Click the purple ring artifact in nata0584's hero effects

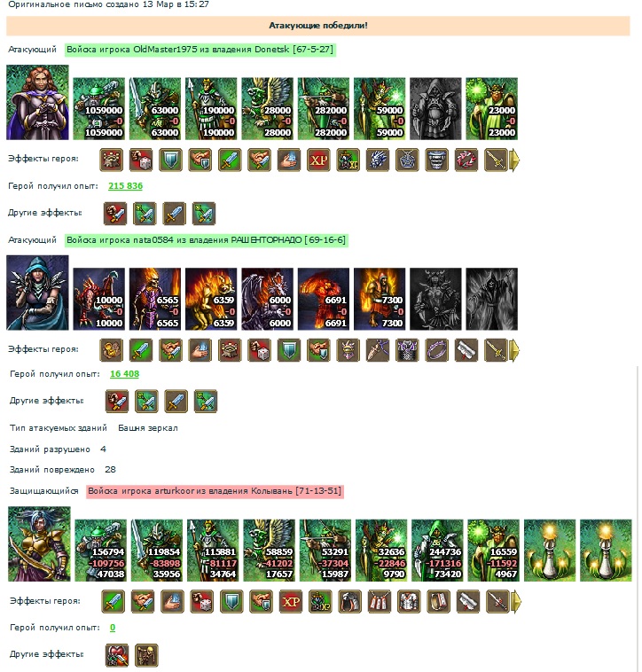[x=436, y=350]
